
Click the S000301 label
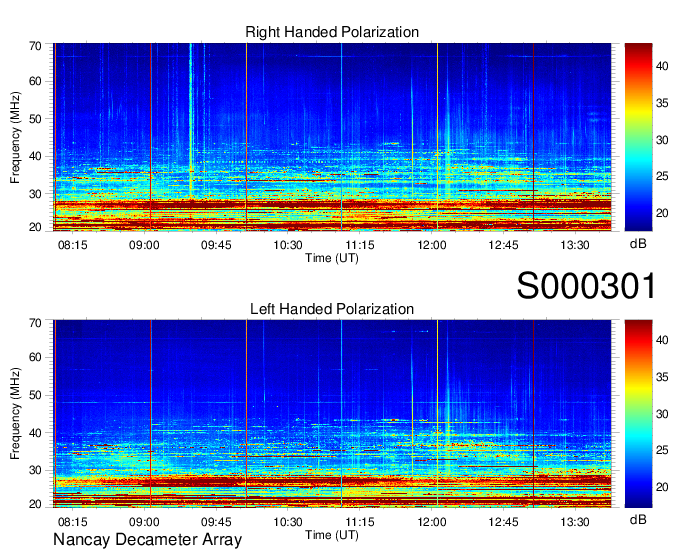pyautogui.click(x=586, y=285)
